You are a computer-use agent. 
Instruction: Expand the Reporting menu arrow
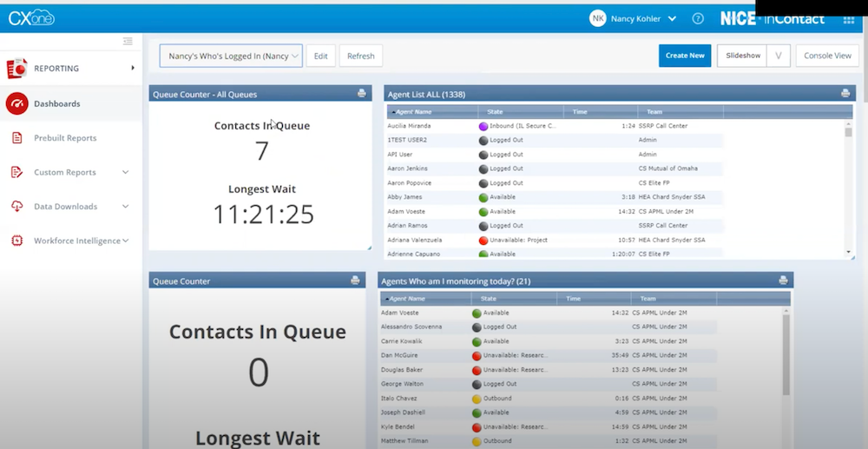(x=132, y=68)
